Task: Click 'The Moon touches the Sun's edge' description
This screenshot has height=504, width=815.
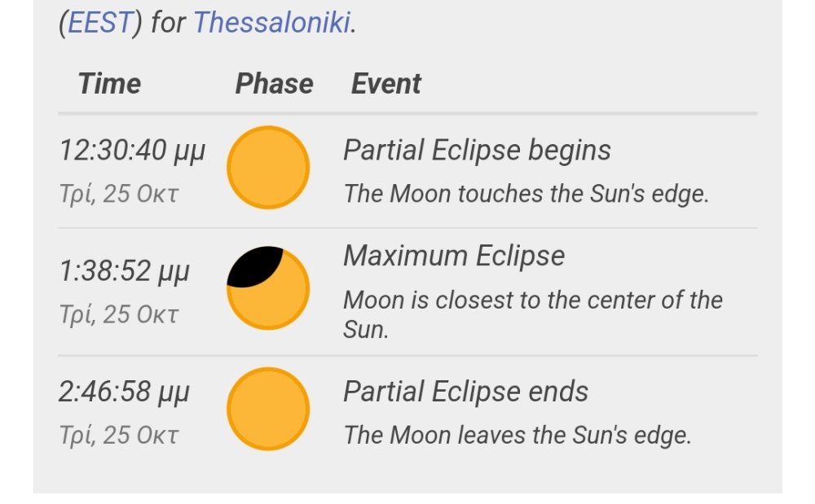Action: point(526,194)
